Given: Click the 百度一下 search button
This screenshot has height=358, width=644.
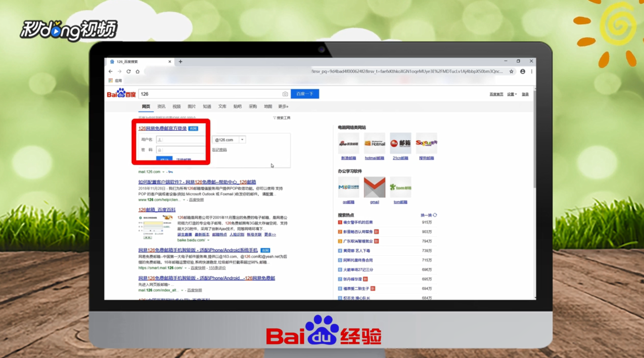Looking at the screenshot, I should pos(305,94).
